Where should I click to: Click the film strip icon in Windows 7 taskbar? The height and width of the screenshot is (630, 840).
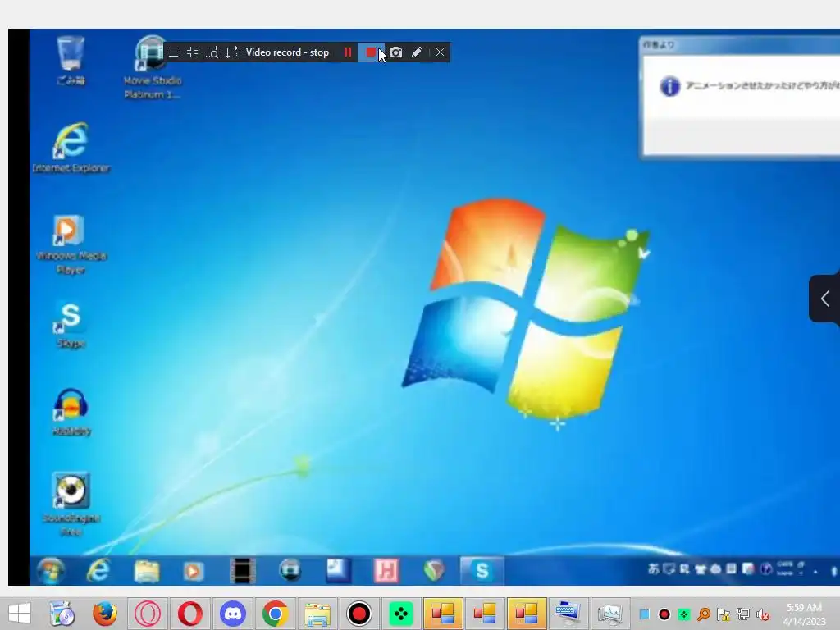pos(242,571)
